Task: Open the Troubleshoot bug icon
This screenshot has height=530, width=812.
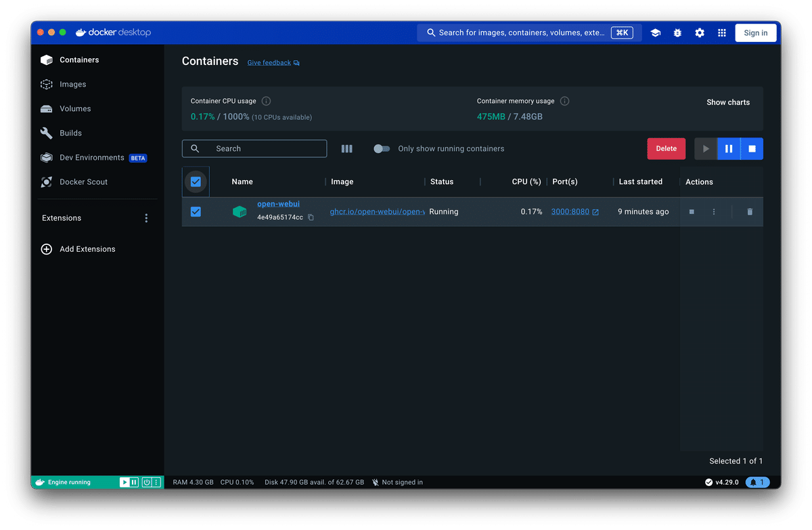Action: point(677,32)
